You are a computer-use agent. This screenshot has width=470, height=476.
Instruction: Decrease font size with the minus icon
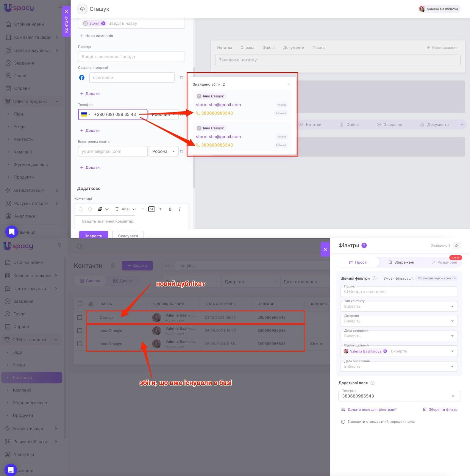(x=143, y=209)
